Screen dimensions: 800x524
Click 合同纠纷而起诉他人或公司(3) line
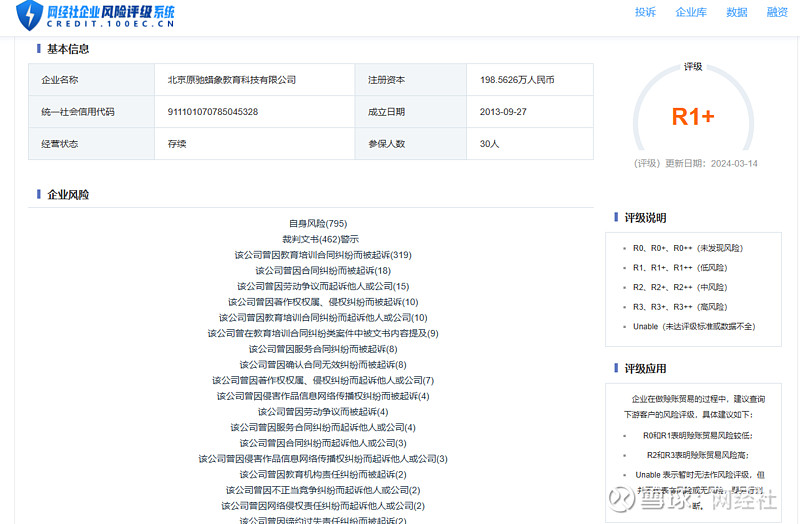point(323,443)
